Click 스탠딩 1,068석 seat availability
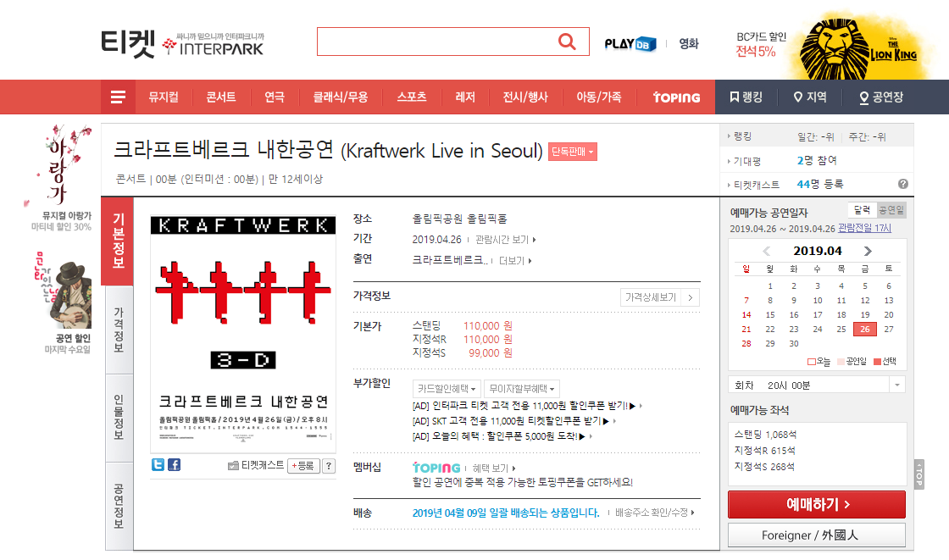 click(x=765, y=435)
